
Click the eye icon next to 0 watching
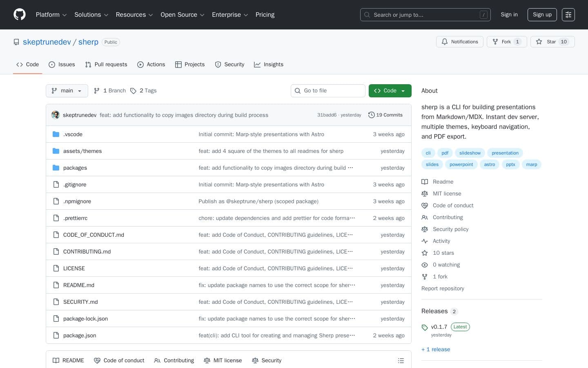coord(425,265)
